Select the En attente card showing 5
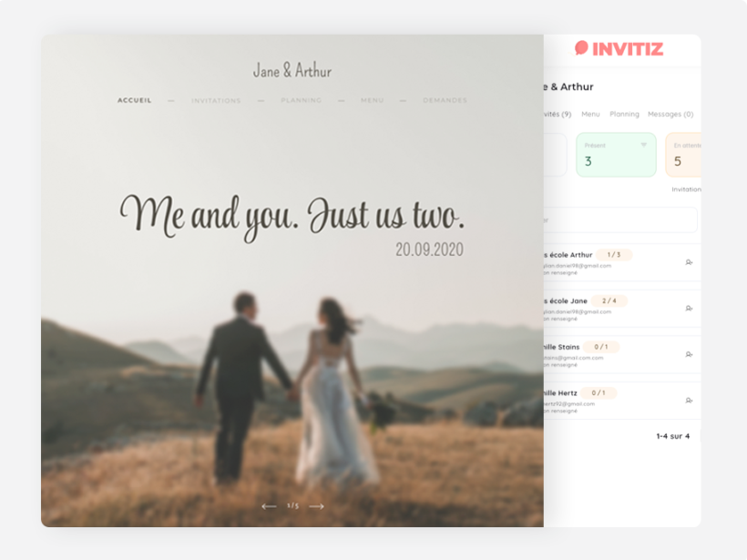 click(683, 155)
